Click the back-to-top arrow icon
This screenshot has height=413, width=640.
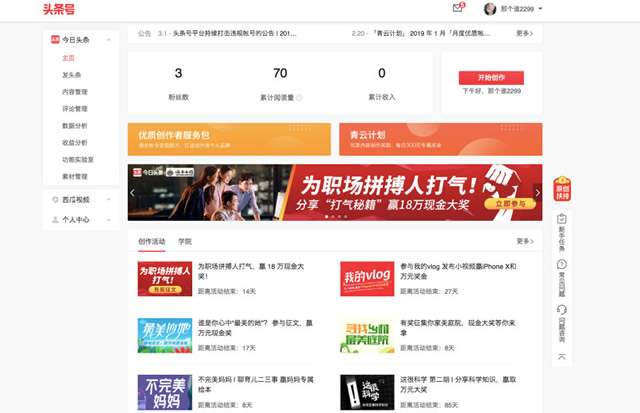pos(562,356)
